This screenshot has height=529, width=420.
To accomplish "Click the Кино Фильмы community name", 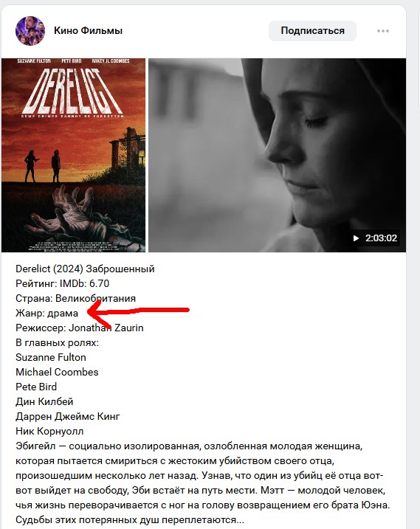I will 88,31.
